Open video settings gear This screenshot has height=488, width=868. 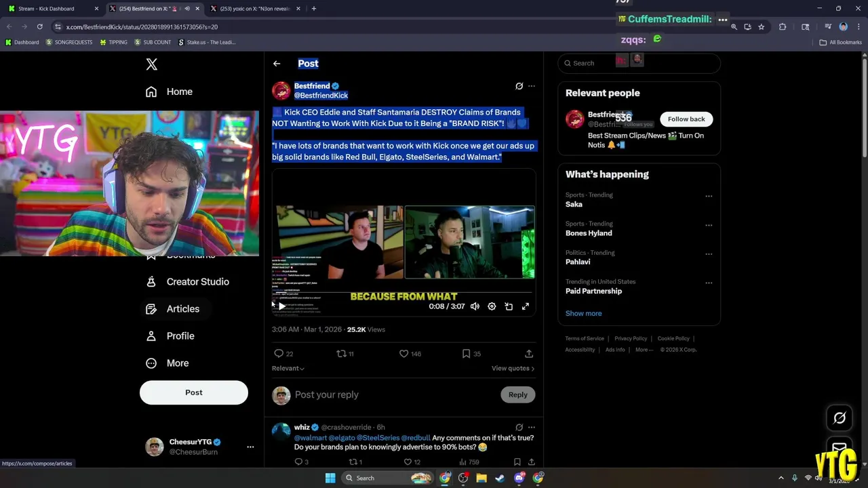[492, 306]
